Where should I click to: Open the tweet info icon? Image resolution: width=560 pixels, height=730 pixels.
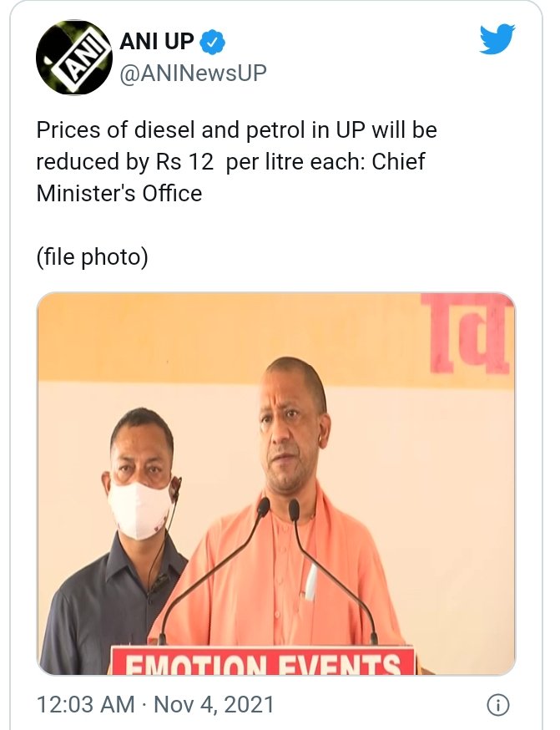point(498,705)
